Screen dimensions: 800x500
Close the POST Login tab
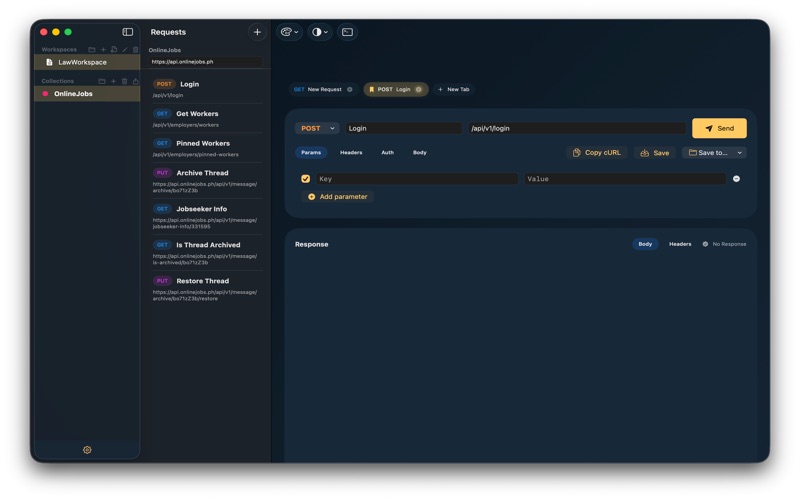(418, 89)
